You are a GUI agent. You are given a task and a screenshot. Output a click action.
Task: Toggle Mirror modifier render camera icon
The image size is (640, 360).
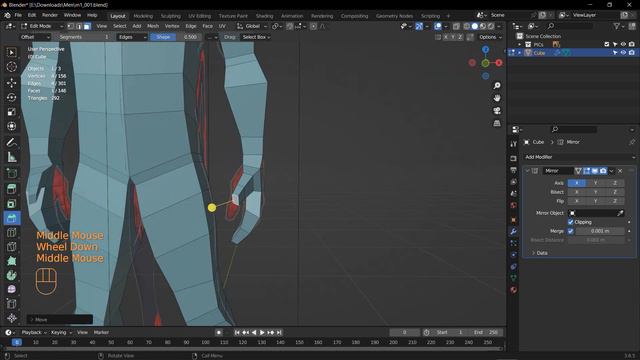(x=603, y=171)
